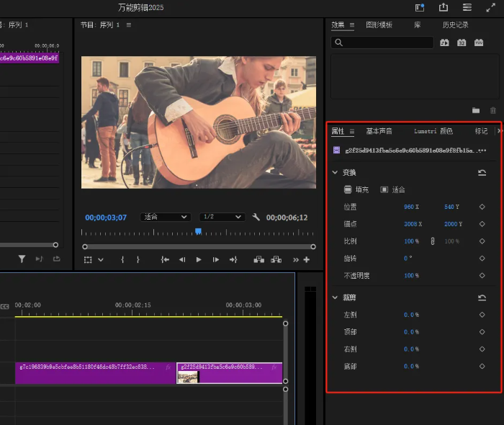Click the trash icon in the Effects panel
The image size is (504, 425).
[x=493, y=110]
